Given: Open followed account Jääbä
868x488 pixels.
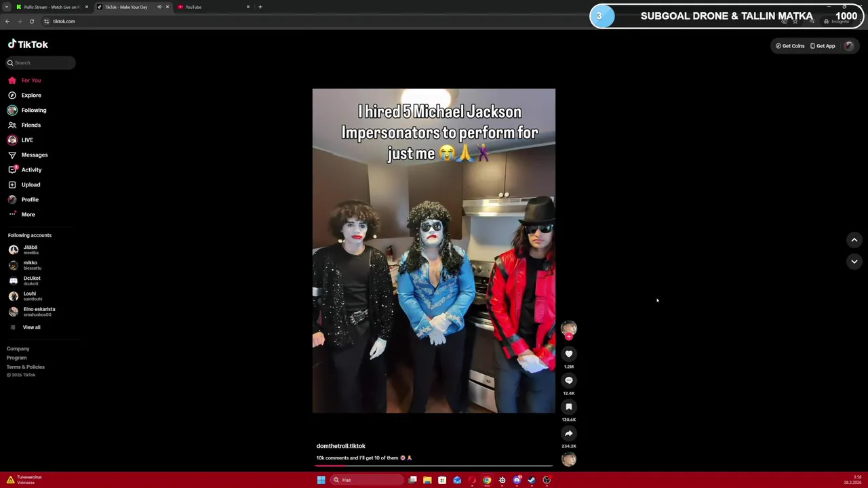Looking at the screenshot, I should click(31, 249).
